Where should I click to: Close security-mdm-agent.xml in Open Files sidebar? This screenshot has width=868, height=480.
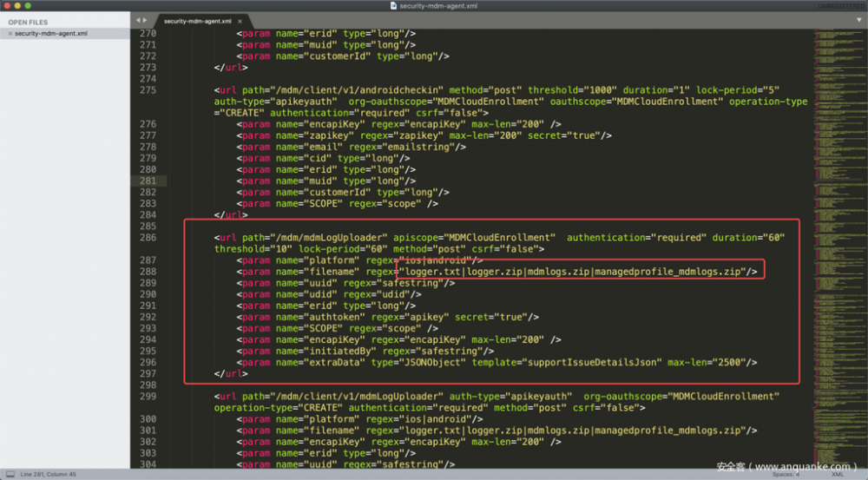point(10,34)
